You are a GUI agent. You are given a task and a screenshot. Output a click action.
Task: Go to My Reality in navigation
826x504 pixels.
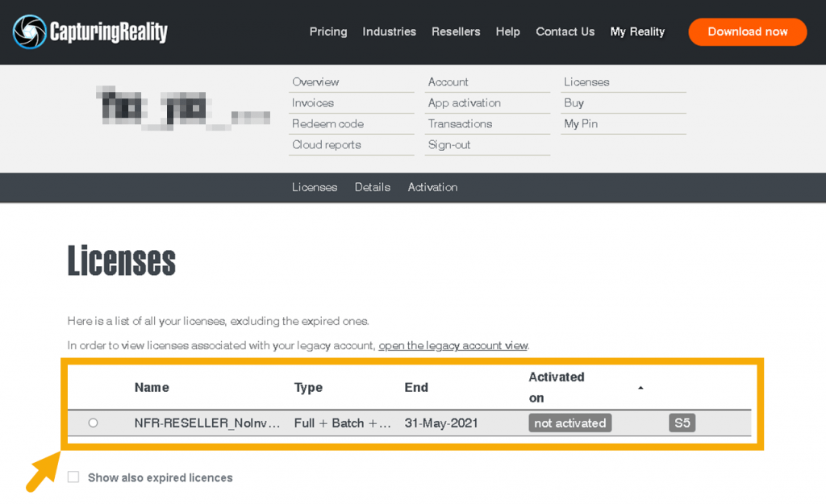pos(637,31)
